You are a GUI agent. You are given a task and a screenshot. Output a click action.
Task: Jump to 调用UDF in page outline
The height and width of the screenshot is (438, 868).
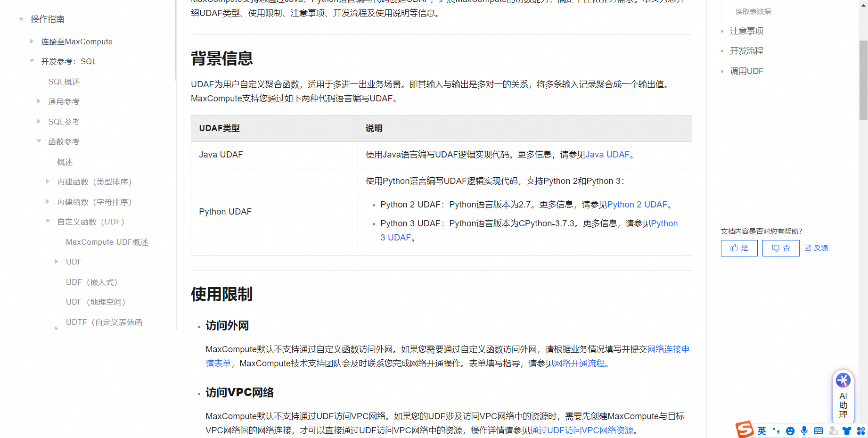746,71
